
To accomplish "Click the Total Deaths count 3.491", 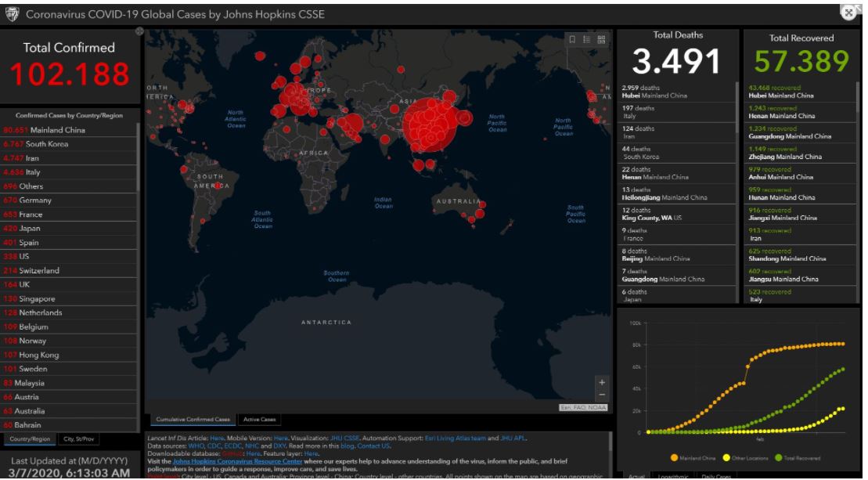I will (676, 61).
